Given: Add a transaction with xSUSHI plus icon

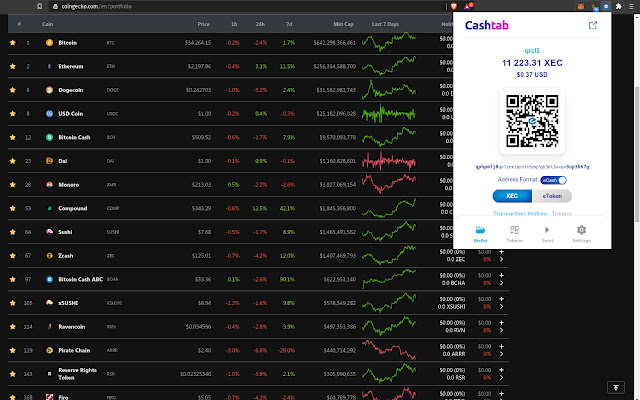Looking at the screenshot, I should point(501,299).
